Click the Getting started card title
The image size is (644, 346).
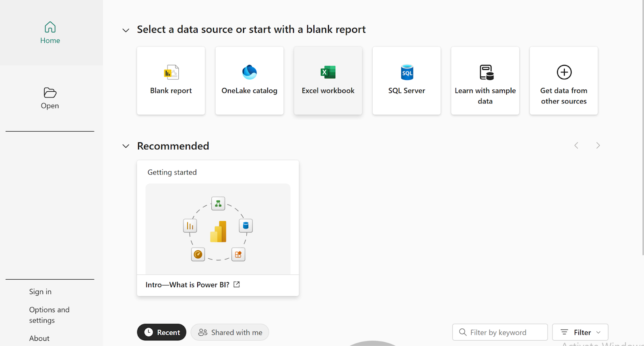(x=172, y=172)
